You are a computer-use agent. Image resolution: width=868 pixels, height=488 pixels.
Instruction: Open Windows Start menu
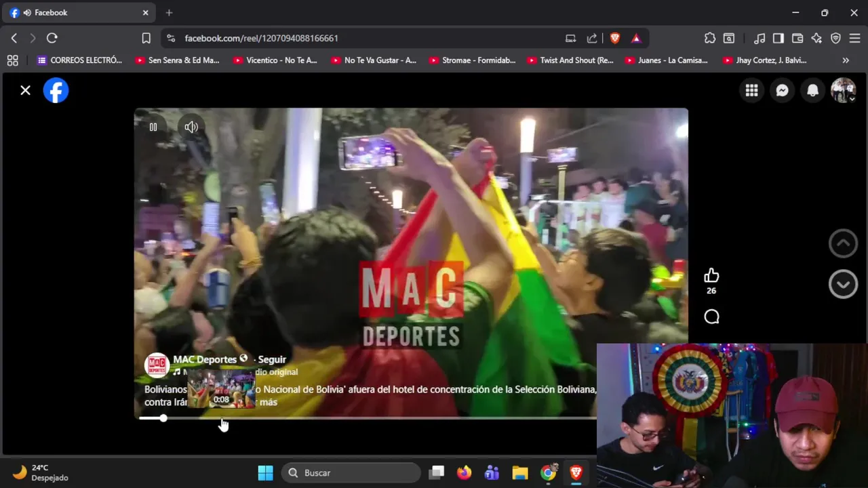click(x=265, y=472)
